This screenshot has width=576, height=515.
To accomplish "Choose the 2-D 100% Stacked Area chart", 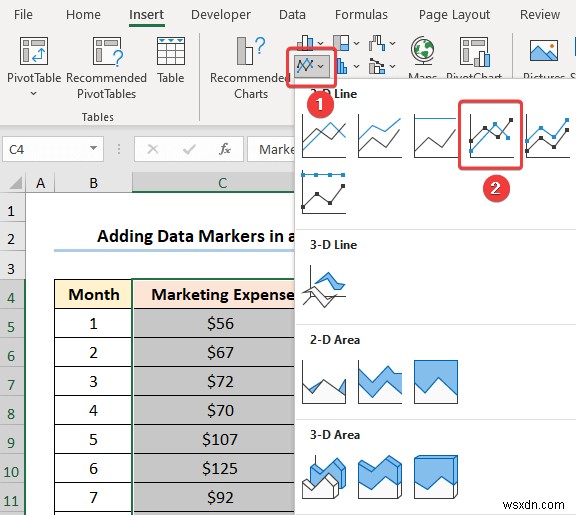I will pos(435,382).
